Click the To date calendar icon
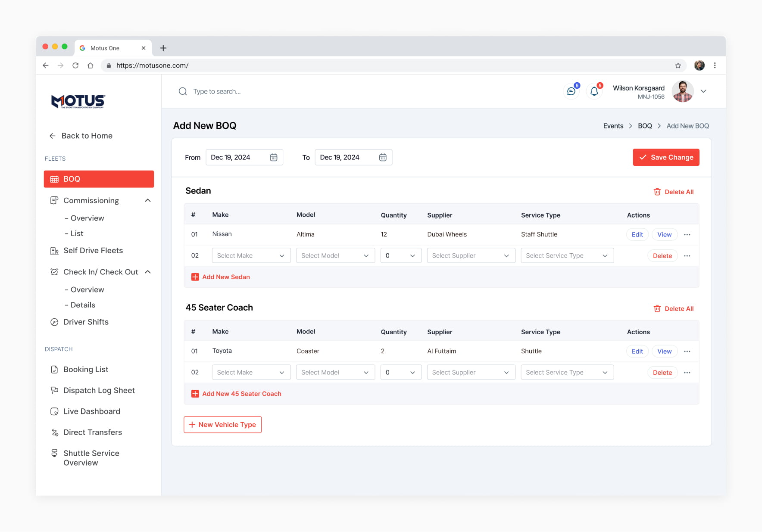This screenshot has height=532, width=762. pyautogui.click(x=383, y=157)
